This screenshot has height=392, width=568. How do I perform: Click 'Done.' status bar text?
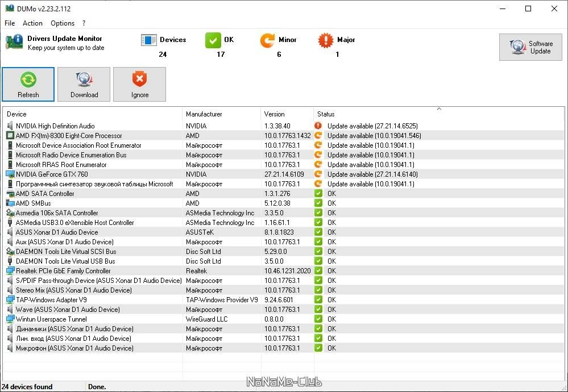[97, 386]
